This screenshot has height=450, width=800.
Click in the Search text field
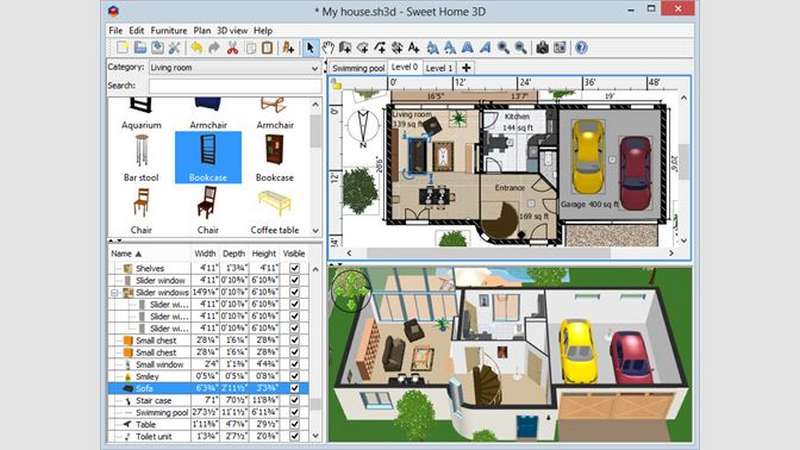[x=235, y=86]
